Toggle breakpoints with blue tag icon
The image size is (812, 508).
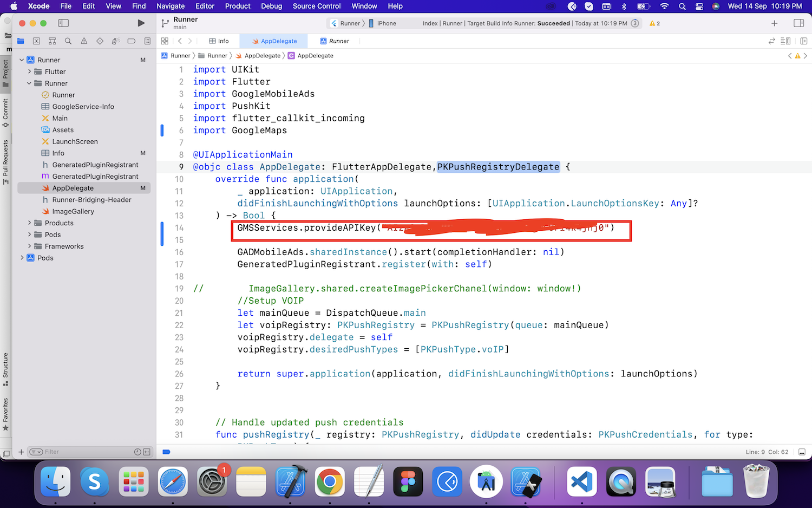tap(166, 452)
